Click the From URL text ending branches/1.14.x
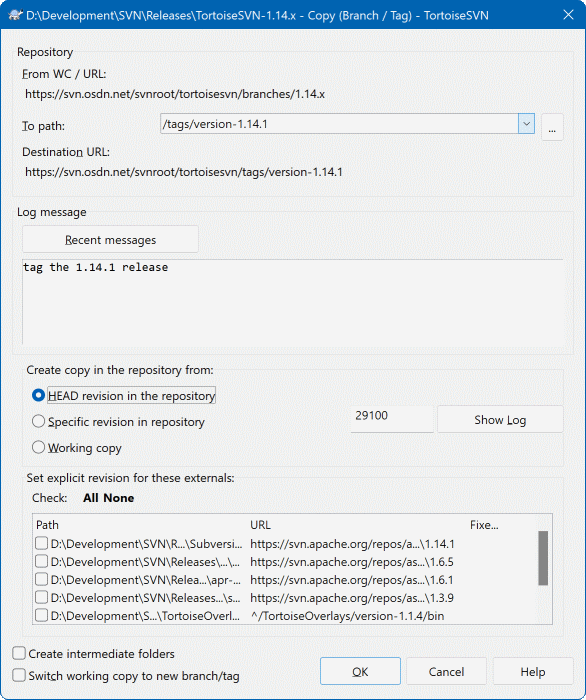Viewport: 586px width, 700px height. coord(175,94)
